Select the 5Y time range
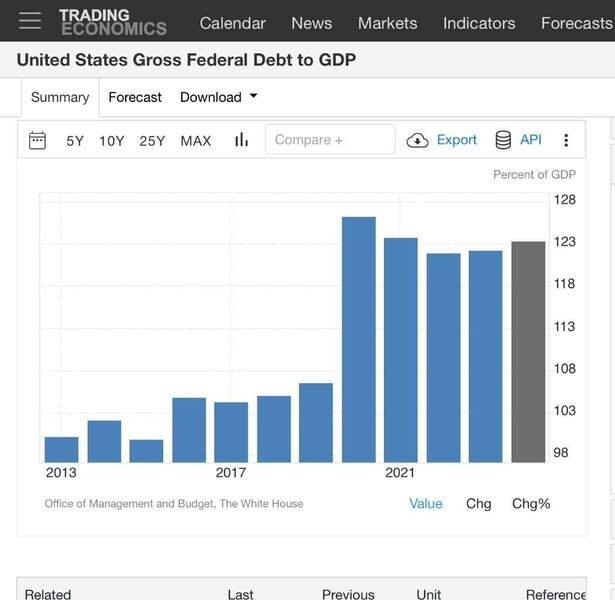 75,141
